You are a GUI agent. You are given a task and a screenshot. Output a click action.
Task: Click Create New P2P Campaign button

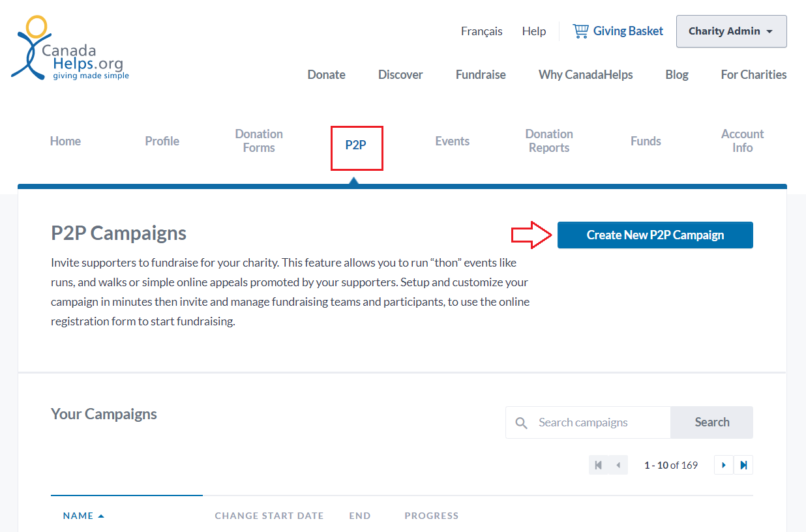coord(655,235)
